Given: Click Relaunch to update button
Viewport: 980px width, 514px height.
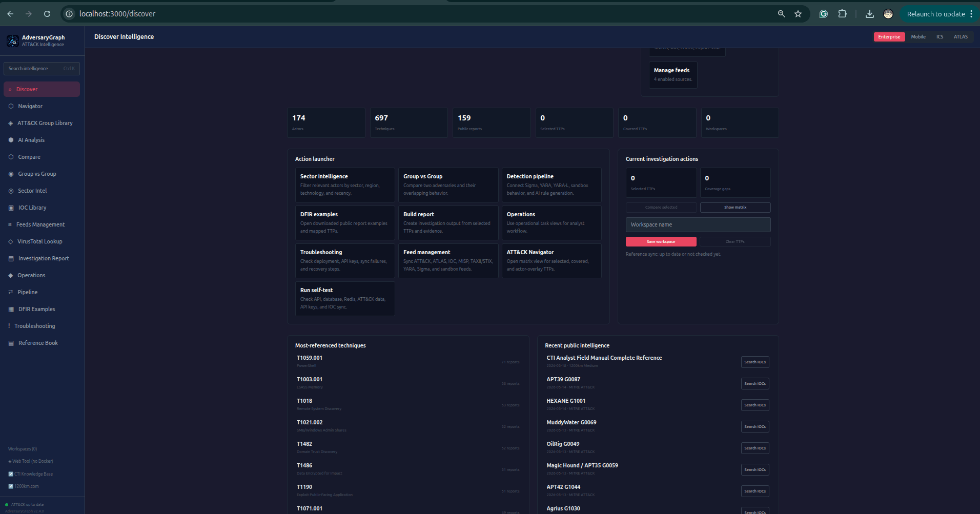Looking at the screenshot, I should [x=939, y=14].
